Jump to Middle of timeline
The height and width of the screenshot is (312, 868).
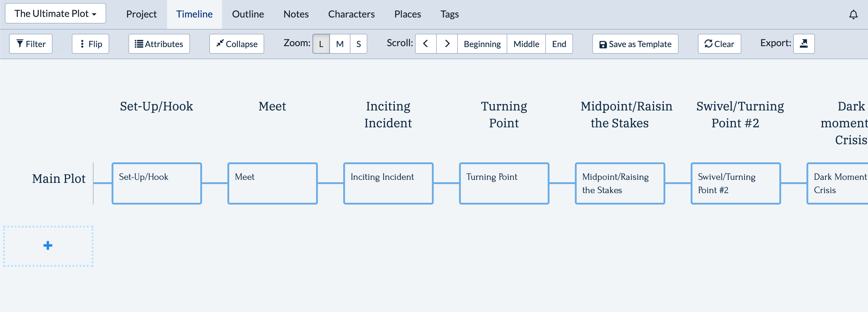tap(526, 44)
